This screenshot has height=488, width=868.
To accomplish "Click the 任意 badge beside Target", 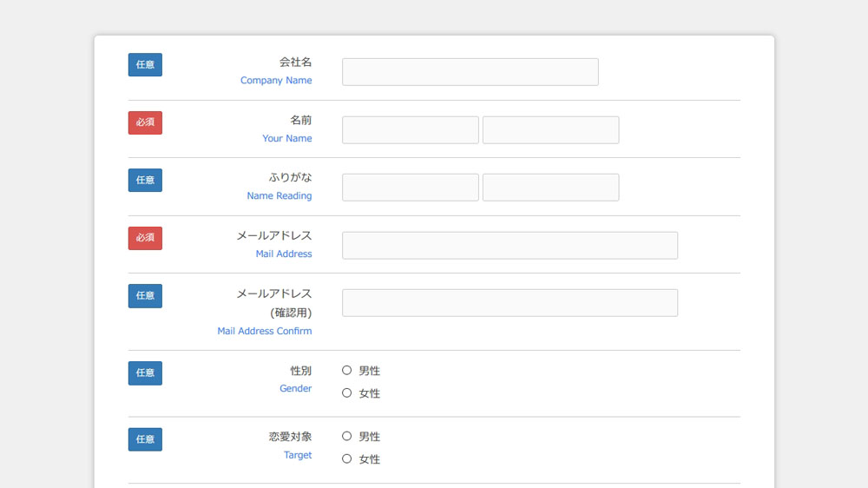I will pyautogui.click(x=145, y=439).
